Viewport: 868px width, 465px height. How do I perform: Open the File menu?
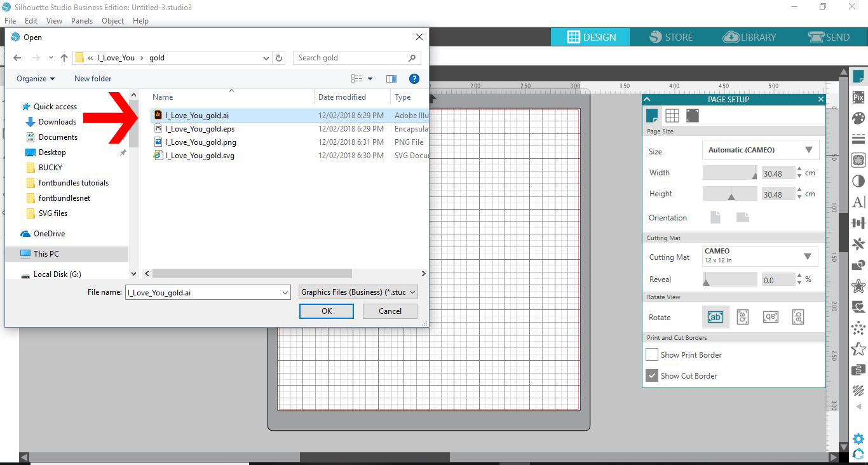pos(10,21)
